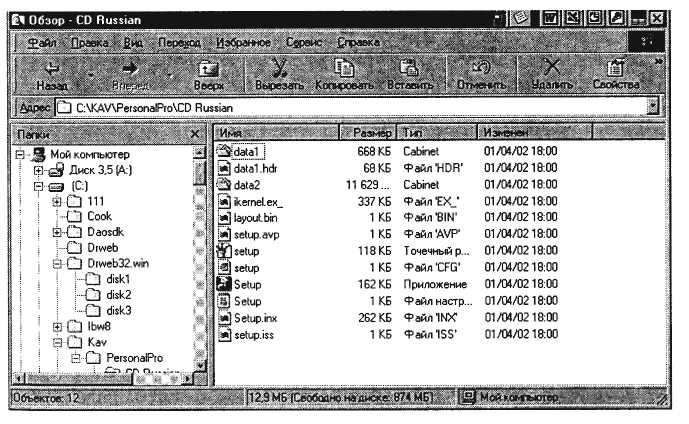Select the setup CFG file icon
The image size is (689, 424).
pyautogui.click(x=224, y=268)
